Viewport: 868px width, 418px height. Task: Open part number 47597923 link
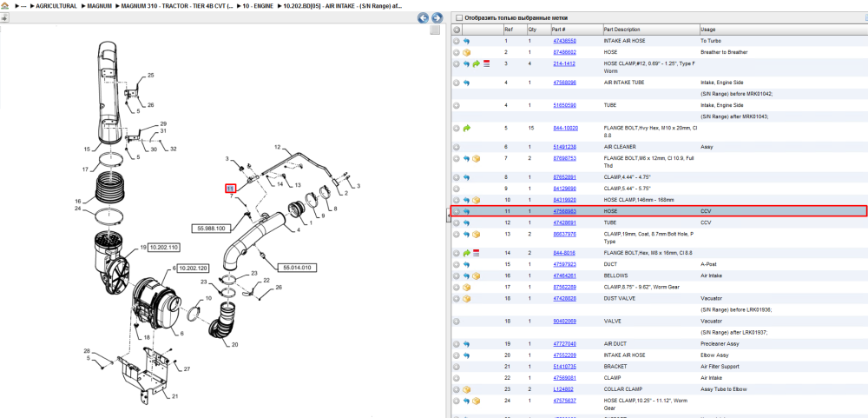pos(565,264)
